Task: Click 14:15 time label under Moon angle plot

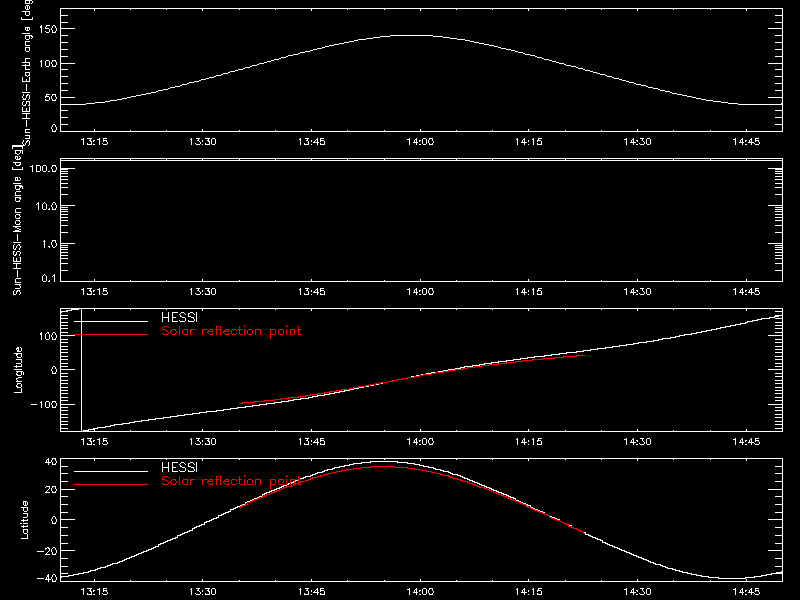Action: tap(529, 292)
